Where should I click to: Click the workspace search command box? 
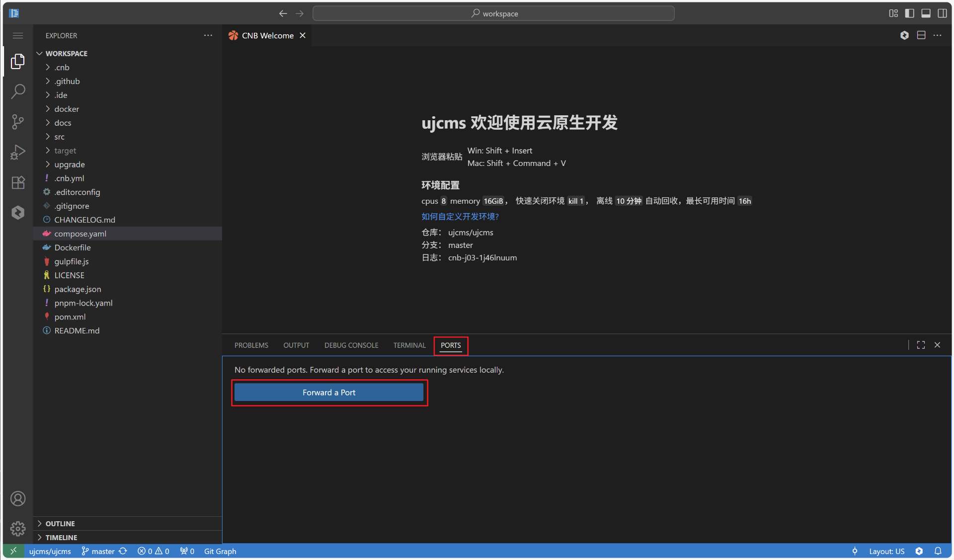(x=493, y=13)
